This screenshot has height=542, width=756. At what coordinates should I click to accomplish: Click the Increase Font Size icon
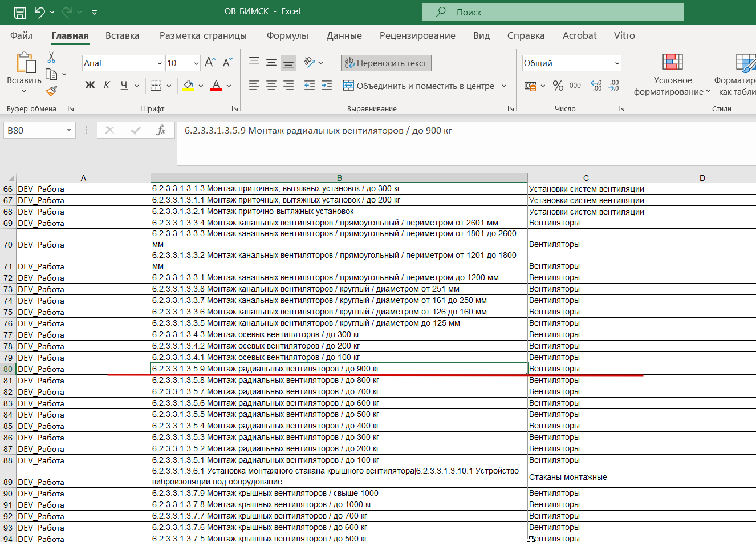pyautogui.click(x=210, y=63)
